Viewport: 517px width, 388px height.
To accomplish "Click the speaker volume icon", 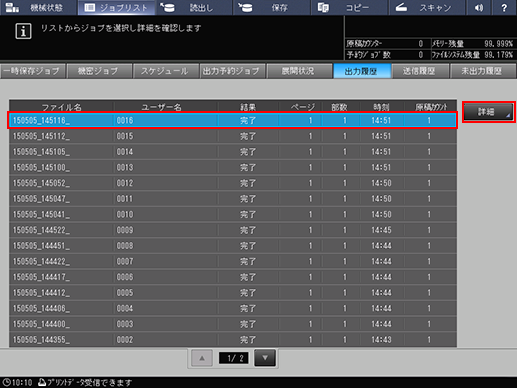I will coord(479,7).
